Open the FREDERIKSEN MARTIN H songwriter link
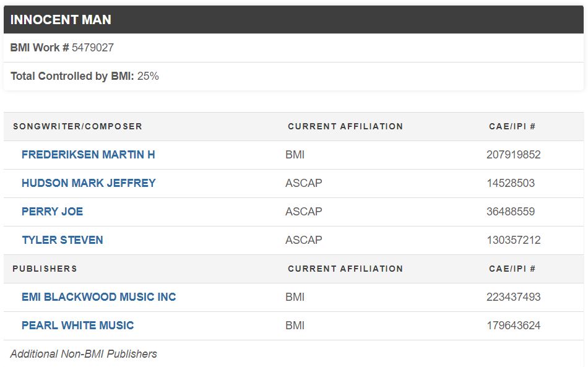Image resolution: width=588 pixels, height=367 pixels. tap(88, 155)
